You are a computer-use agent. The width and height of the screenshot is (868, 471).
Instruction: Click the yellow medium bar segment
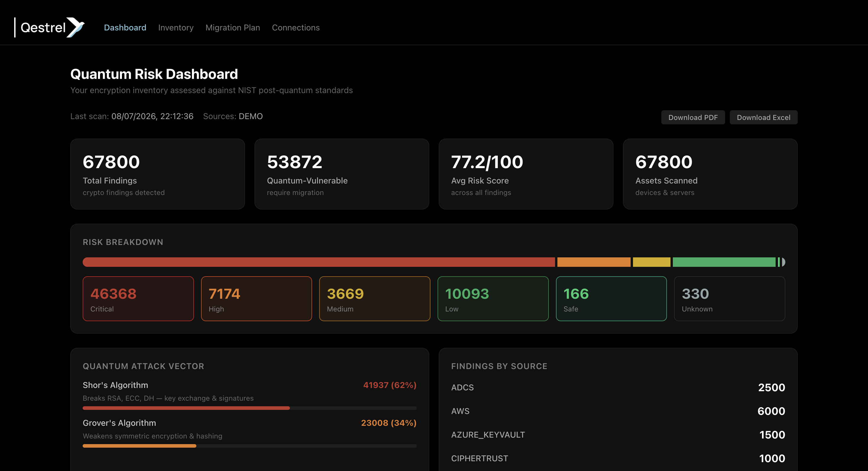pos(651,262)
